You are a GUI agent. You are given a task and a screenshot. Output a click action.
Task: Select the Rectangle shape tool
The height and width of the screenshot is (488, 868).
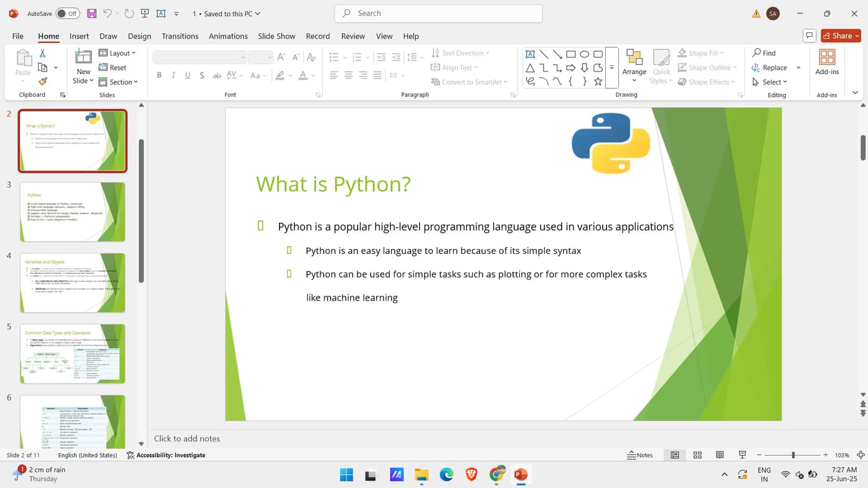[x=570, y=54]
